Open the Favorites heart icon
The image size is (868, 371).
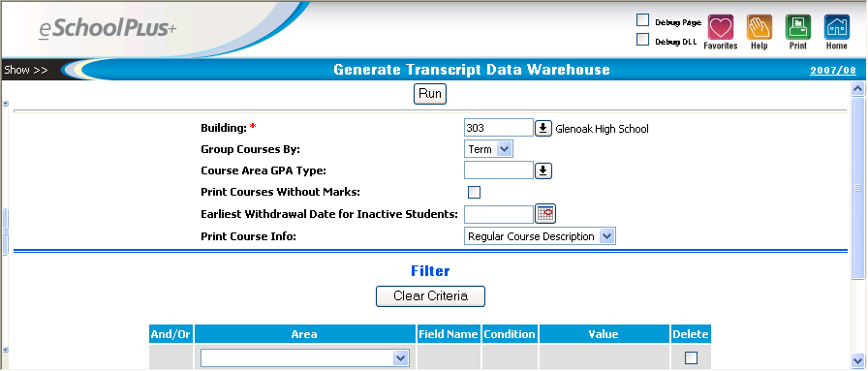720,27
